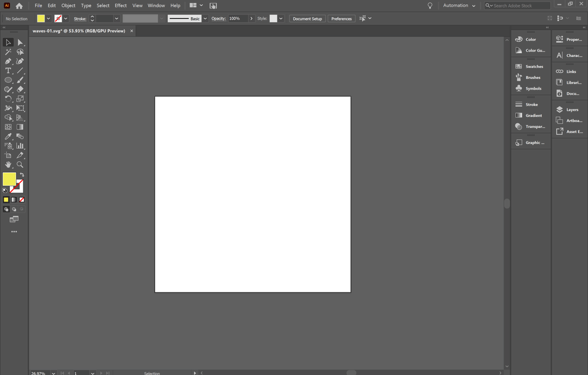Set the stroke color to None

pyautogui.click(x=21, y=199)
